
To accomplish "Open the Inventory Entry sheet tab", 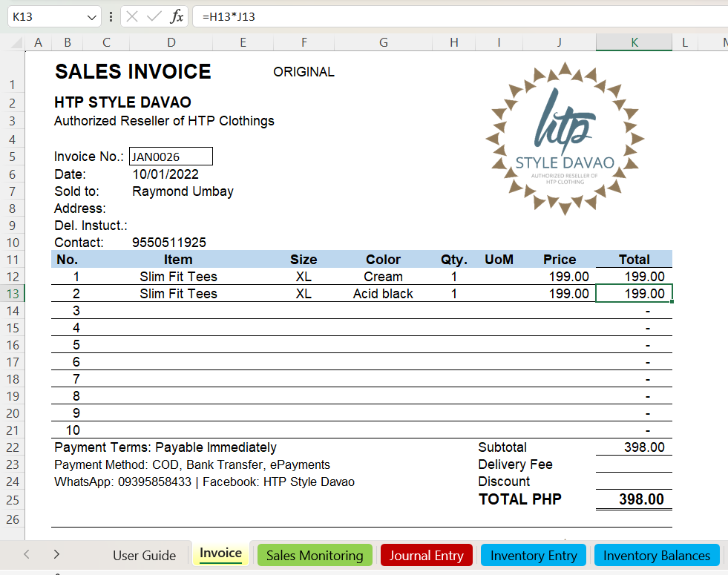I will click(534, 556).
